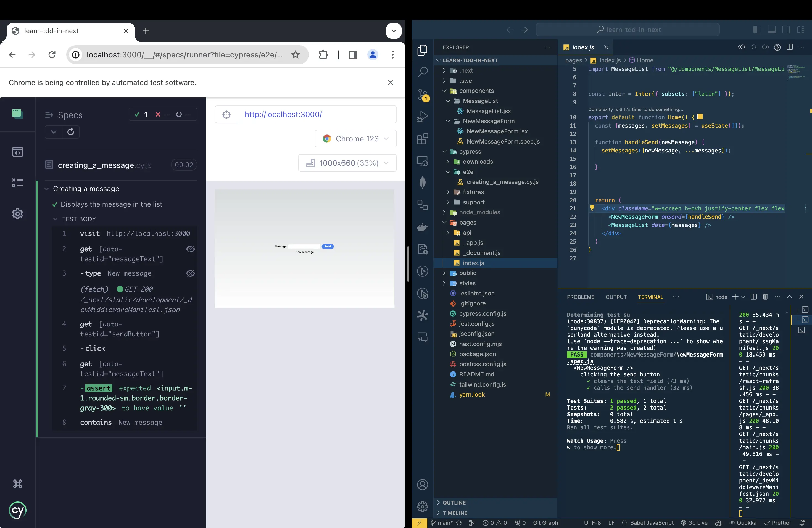Open Chrome tab search dropdown
Screen dimensions: 812x528
point(393,31)
